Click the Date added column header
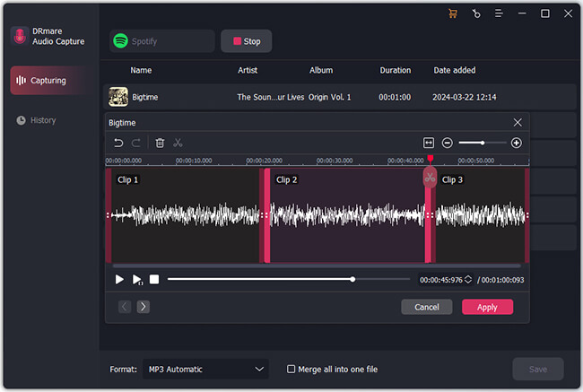Viewport: 583px width, 392px height. [455, 70]
